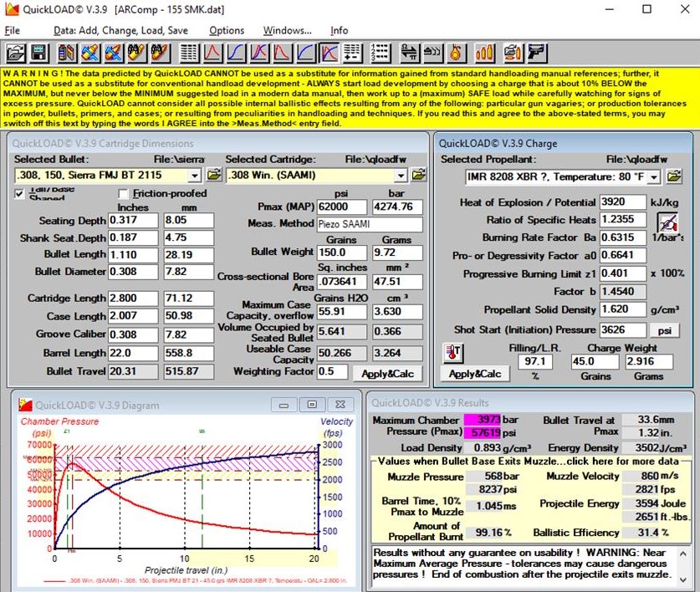Screen dimensions: 700x592
Task: Save the load using the floppy disk icon
Action: pos(38,53)
